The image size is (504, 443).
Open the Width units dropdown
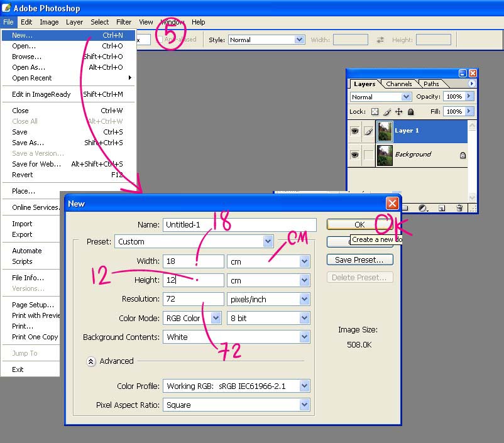(x=304, y=261)
